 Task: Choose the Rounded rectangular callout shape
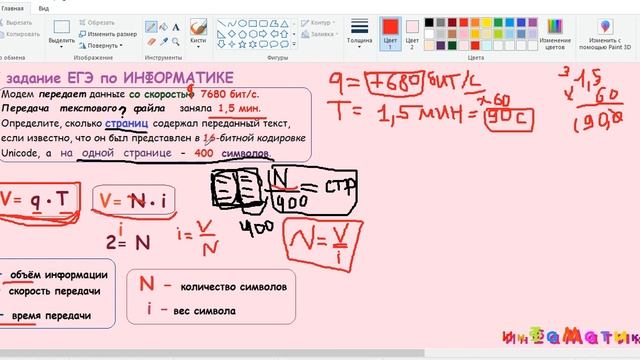pos(264,44)
